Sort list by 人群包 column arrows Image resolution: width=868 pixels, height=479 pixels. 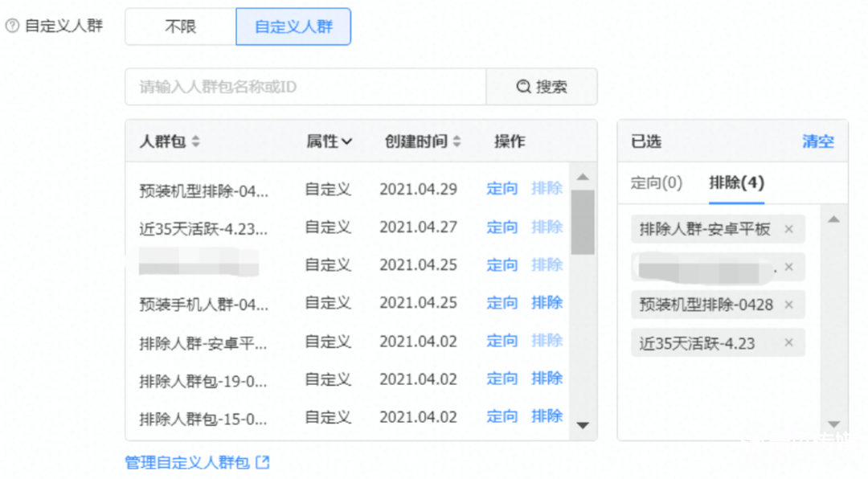[x=195, y=141]
